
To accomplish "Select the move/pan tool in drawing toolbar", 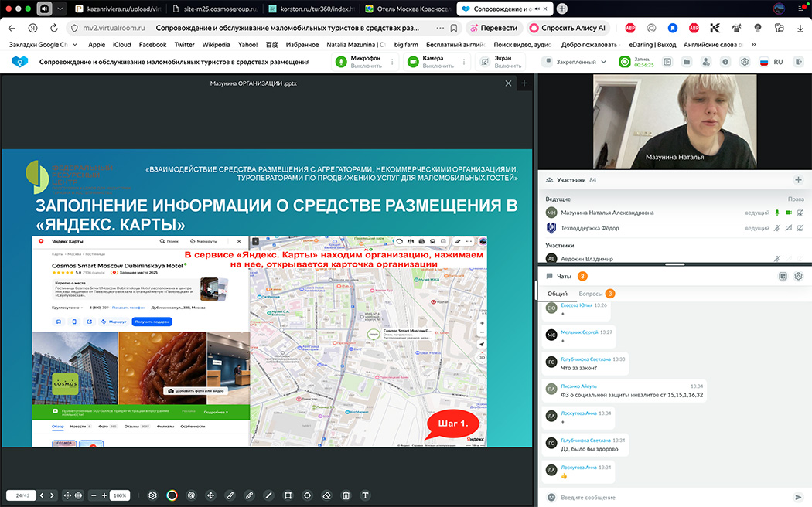I will click(x=210, y=495).
